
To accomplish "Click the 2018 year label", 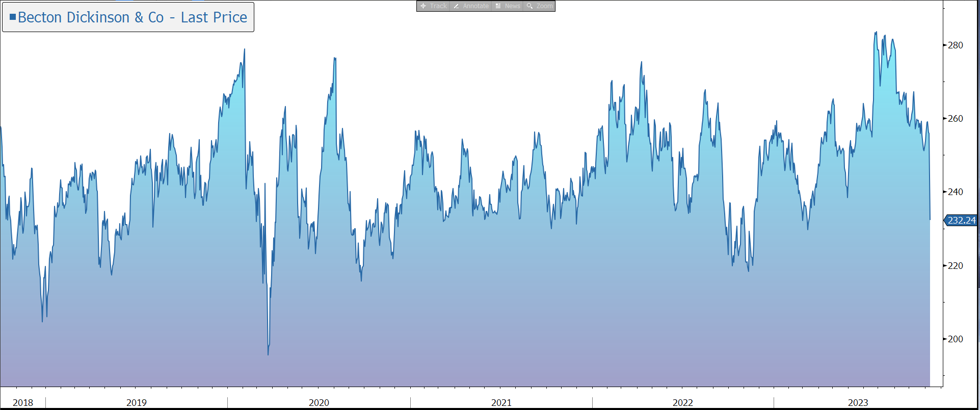I will pos(23,403).
